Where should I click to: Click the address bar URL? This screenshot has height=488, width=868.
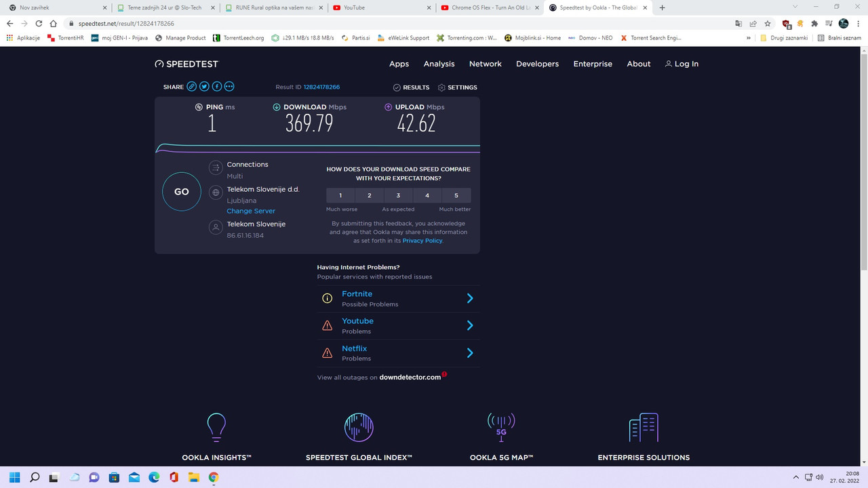(x=126, y=23)
